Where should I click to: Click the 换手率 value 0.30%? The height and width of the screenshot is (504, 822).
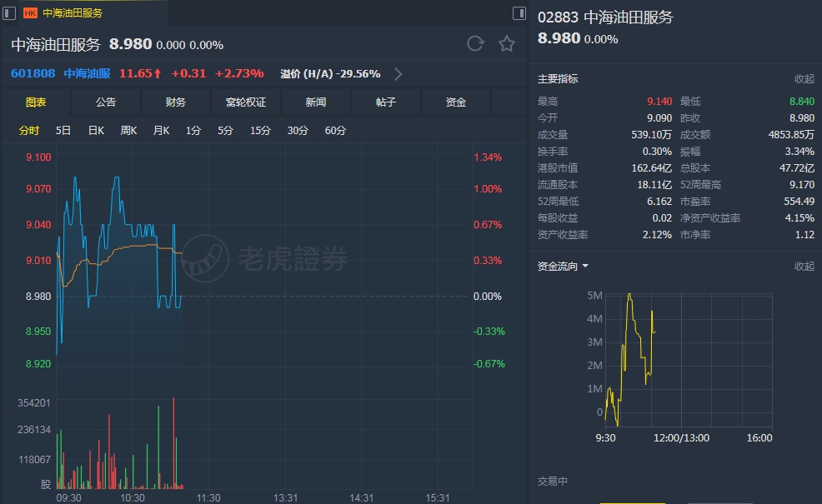click(658, 152)
